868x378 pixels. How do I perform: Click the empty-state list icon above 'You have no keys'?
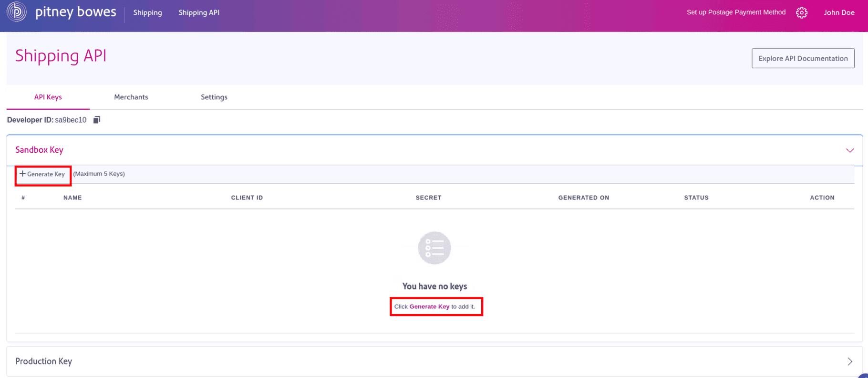pyautogui.click(x=434, y=248)
